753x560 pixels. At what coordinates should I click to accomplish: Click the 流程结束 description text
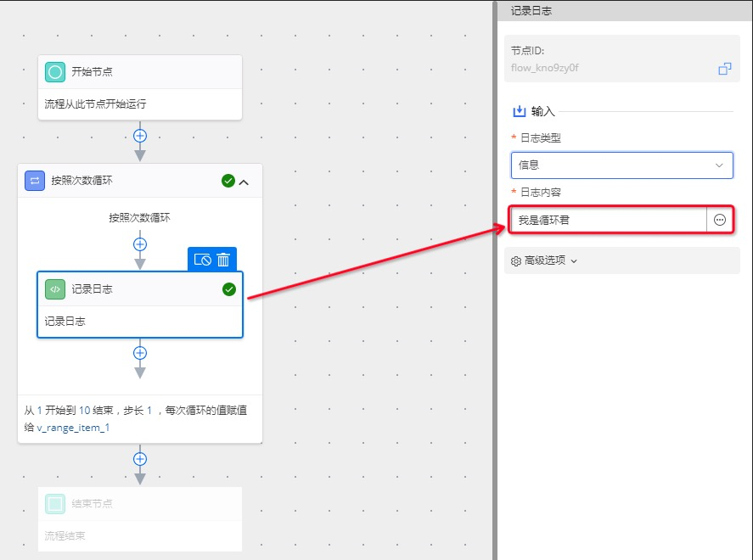(65, 536)
